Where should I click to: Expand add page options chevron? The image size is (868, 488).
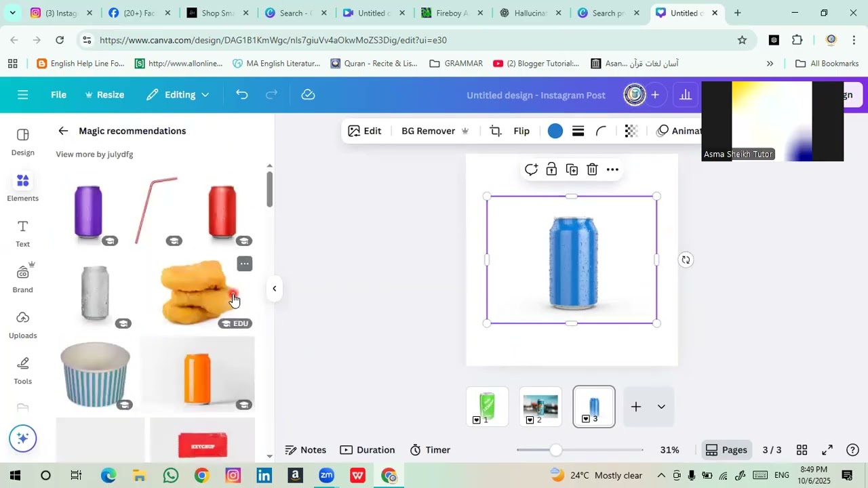661,407
